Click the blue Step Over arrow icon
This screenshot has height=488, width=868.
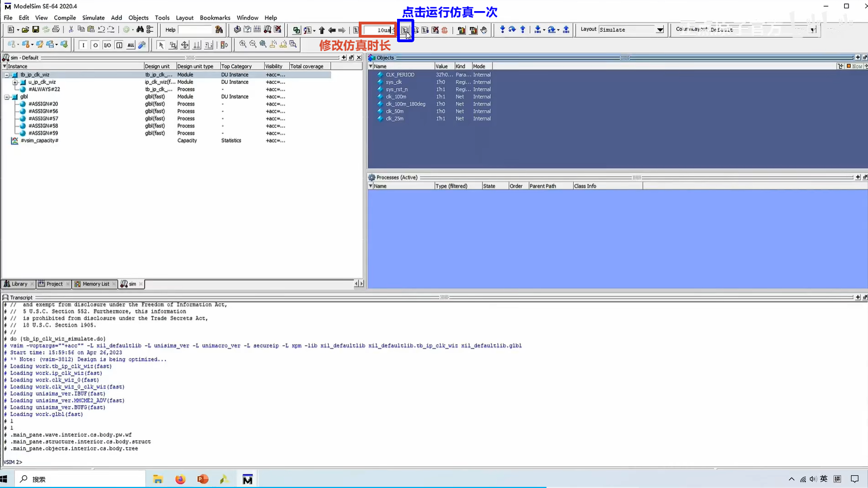pos(512,29)
